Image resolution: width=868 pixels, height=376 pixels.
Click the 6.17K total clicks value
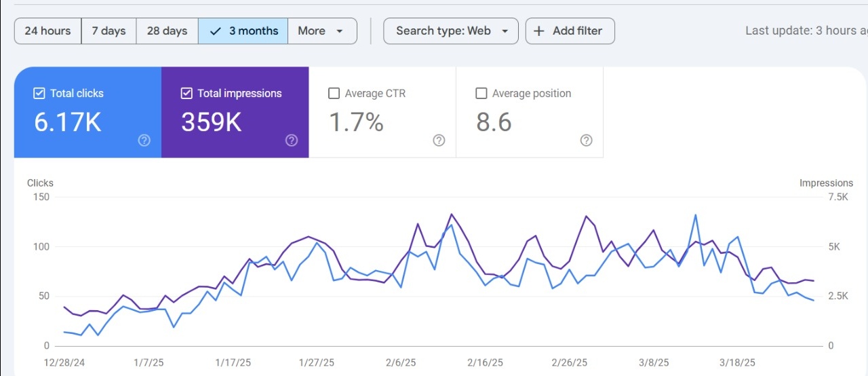(x=68, y=122)
